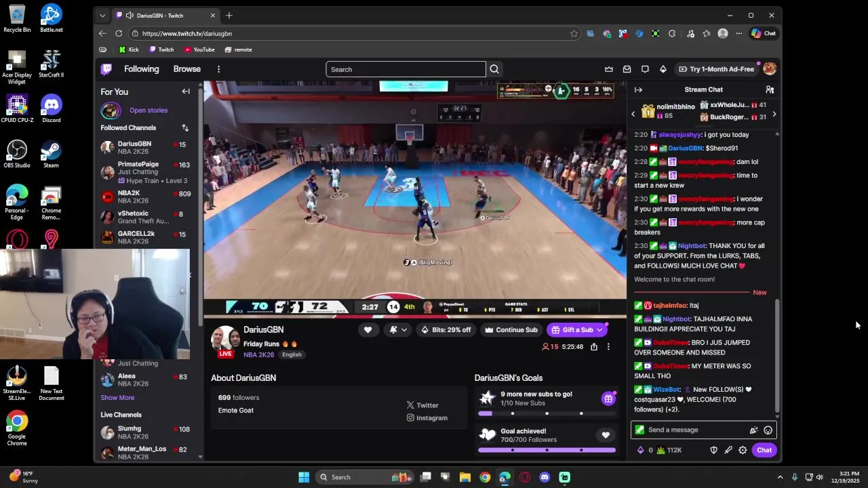Open NBA 2K26 category link under stream title
The image size is (868, 488).
(259, 354)
